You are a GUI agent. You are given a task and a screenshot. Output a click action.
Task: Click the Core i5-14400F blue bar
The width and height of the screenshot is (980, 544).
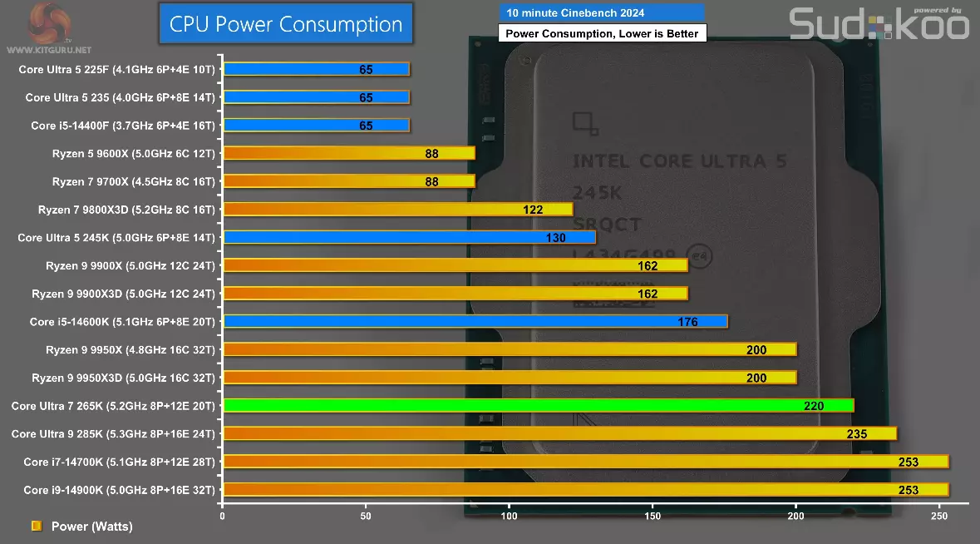pyautogui.click(x=316, y=126)
